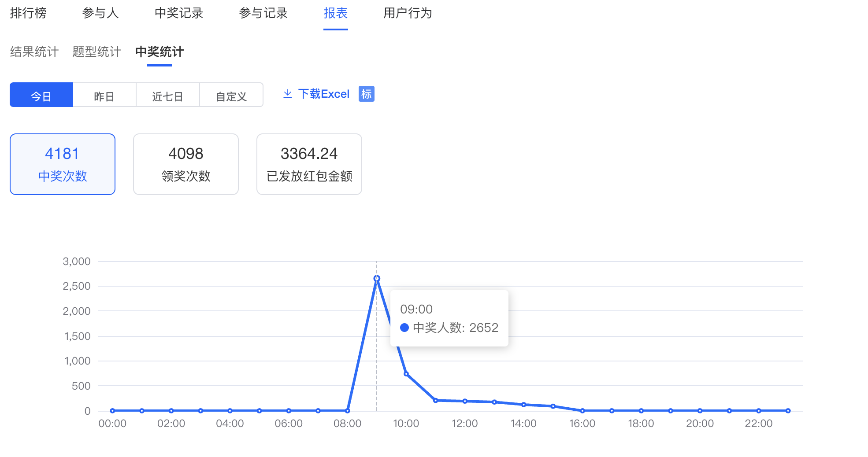Viewport: 868px width, 457px height.
Task: Select the 今日 date range
Action: click(41, 95)
